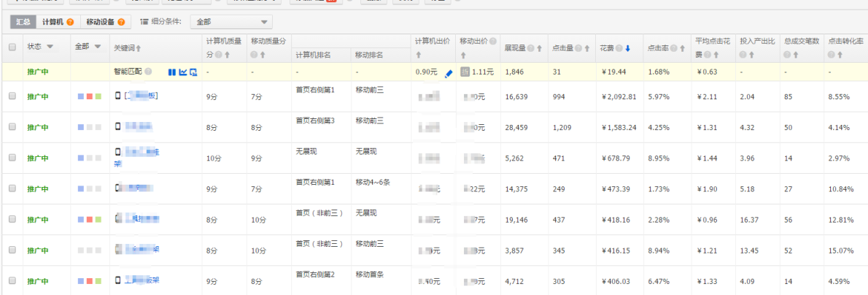Viewport: 868px width, 295px height.
Task: Click the 推广中 status in the 智能匹配 row
Action: coord(38,72)
